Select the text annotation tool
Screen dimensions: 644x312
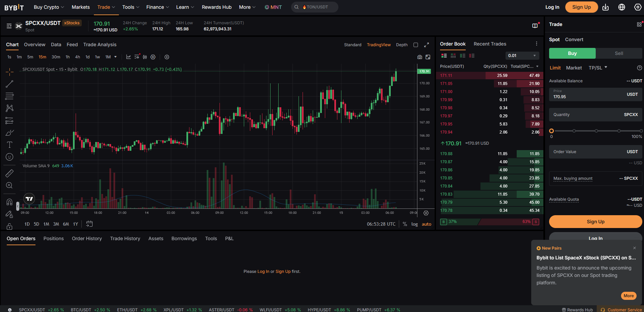click(9, 145)
